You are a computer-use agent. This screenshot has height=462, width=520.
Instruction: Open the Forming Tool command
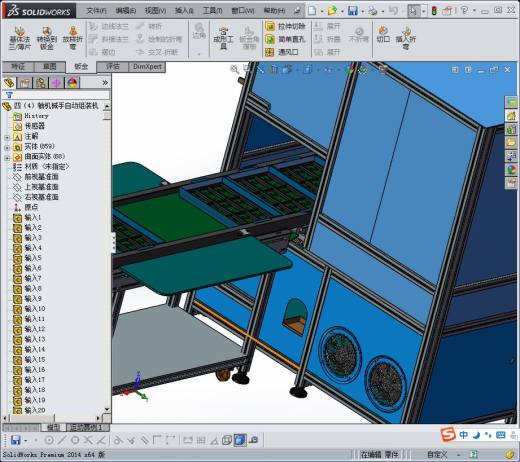click(x=223, y=38)
